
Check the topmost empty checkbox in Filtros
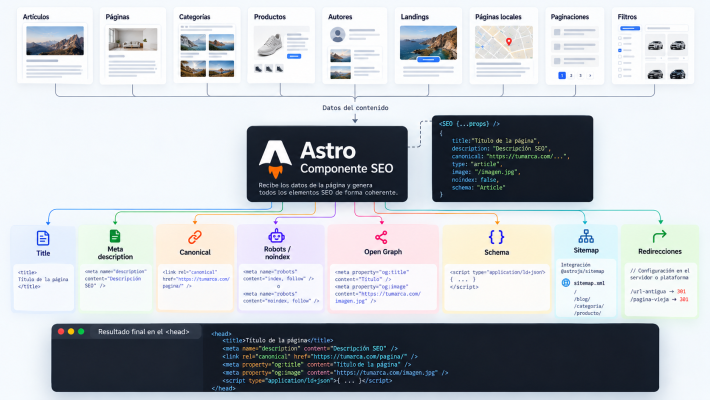(x=620, y=38)
